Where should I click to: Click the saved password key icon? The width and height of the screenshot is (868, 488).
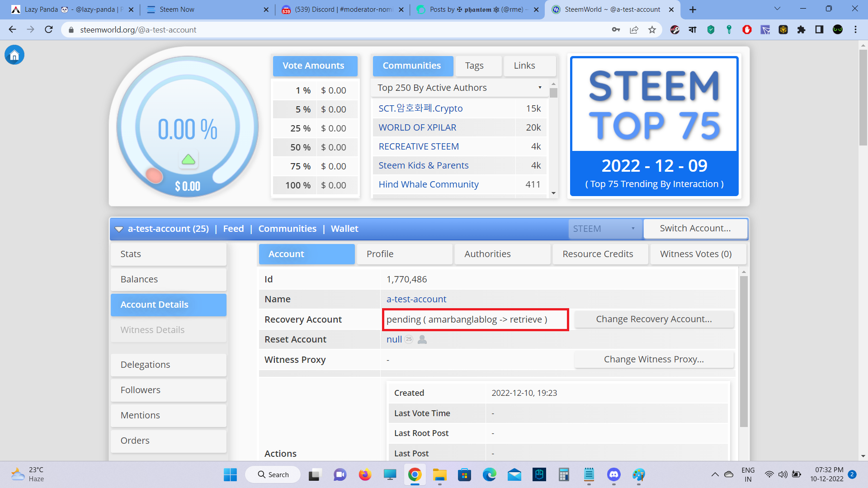point(616,30)
